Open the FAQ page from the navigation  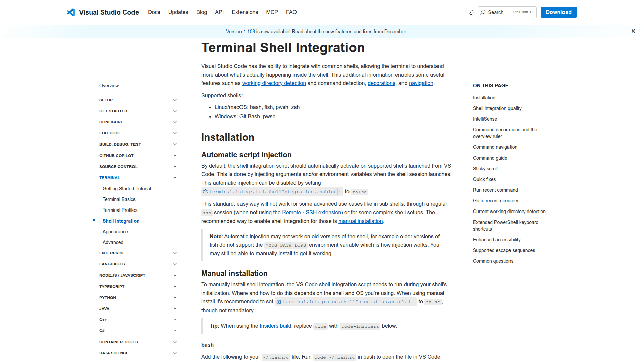click(291, 12)
